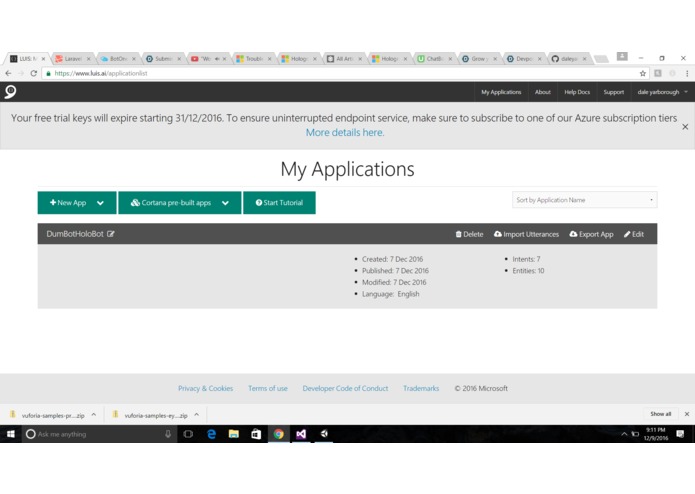Bookmark this page with the star icon
Image resolution: width=695 pixels, height=494 pixels.
click(x=643, y=74)
